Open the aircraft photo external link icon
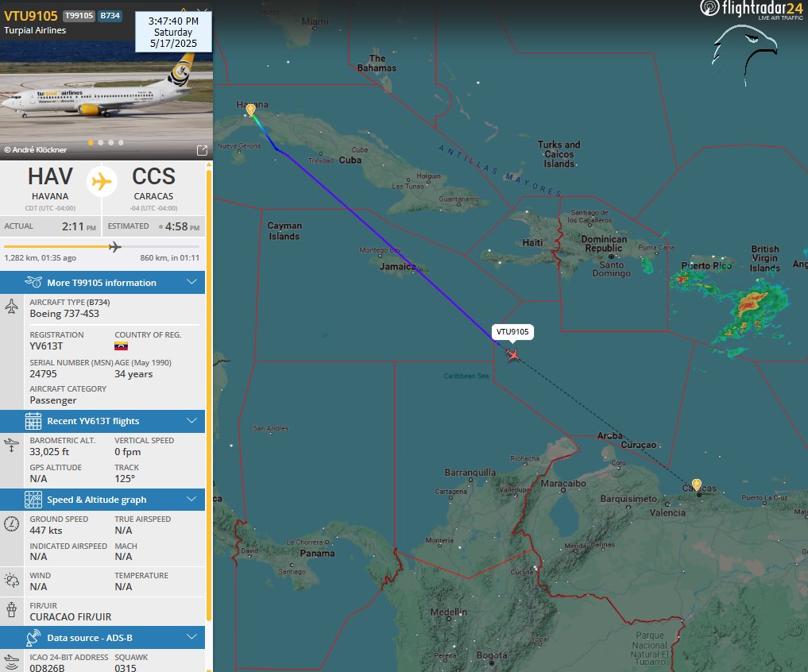 coord(202,150)
